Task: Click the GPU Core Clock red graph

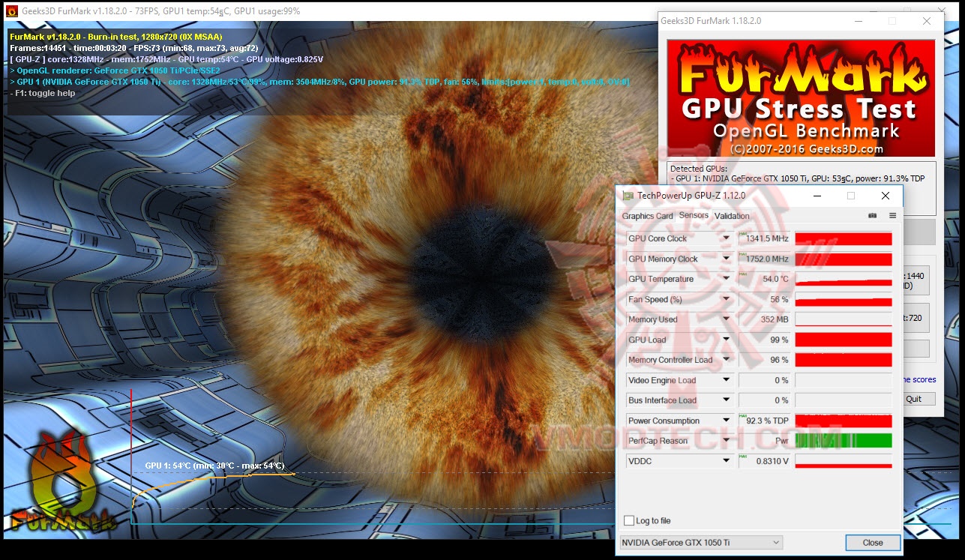Action: pos(844,238)
